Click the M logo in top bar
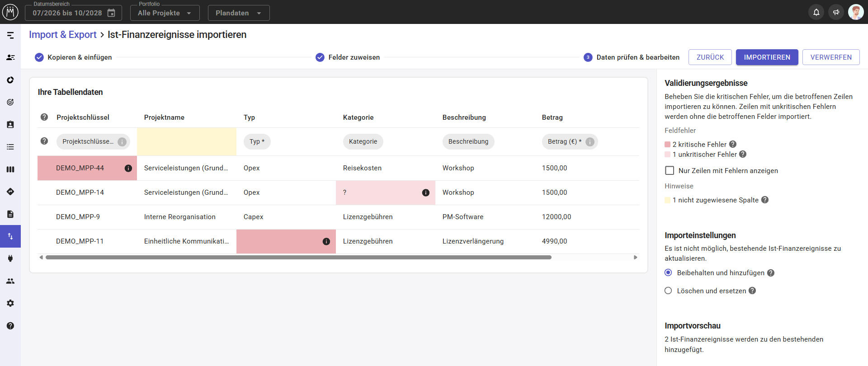Viewport: 868px width, 366px height. coord(10,12)
